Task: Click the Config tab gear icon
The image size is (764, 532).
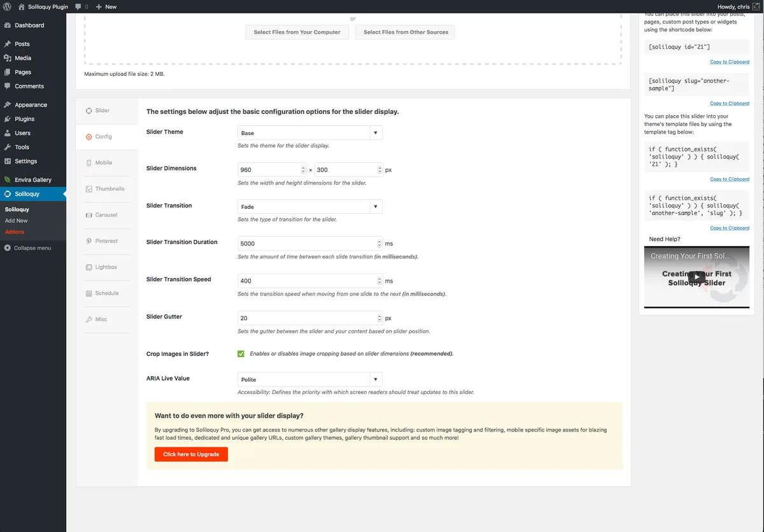Action: 89,137
